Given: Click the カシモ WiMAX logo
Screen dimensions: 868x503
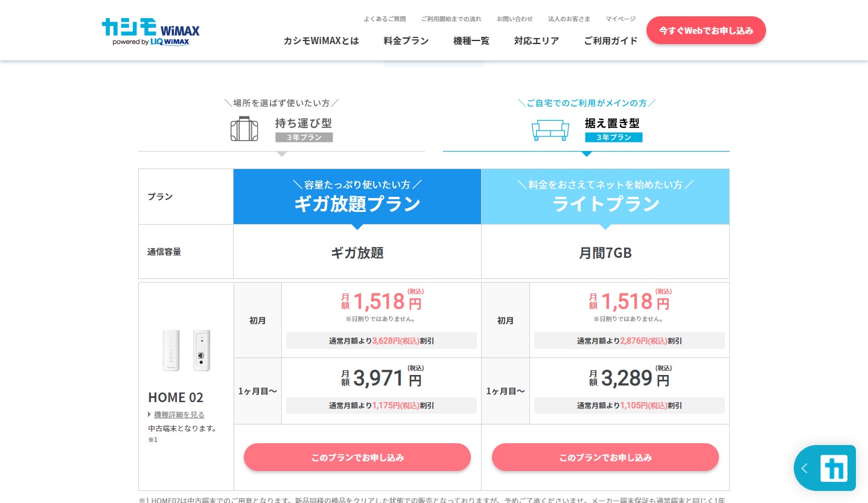Looking at the screenshot, I should 150,31.
